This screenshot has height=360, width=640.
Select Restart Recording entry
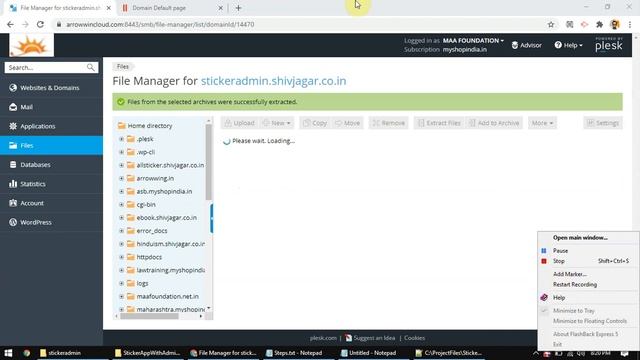click(x=588, y=284)
